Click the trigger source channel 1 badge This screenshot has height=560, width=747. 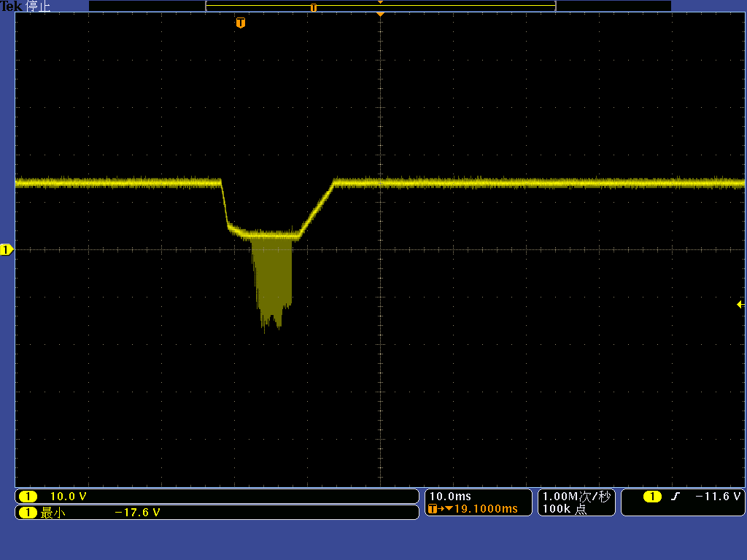coord(652,497)
